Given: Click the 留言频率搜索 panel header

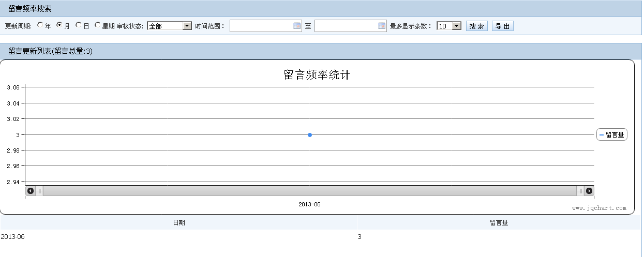Looking at the screenshot, I should point(321,9).
